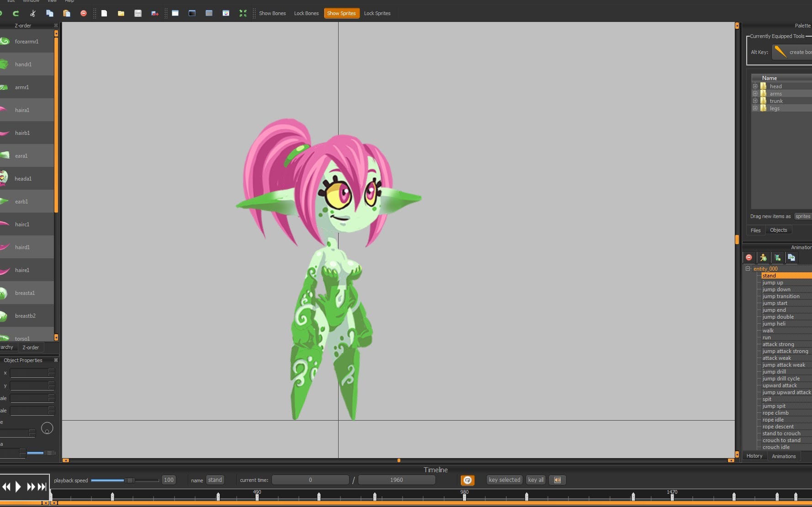Click the playback speed value 100

(169, 480)
